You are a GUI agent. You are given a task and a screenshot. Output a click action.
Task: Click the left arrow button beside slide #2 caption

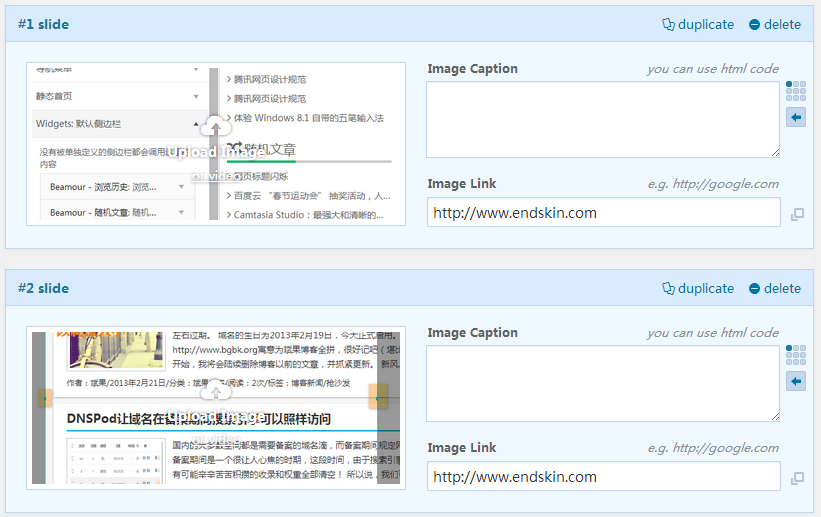click(x=796, y=382)
